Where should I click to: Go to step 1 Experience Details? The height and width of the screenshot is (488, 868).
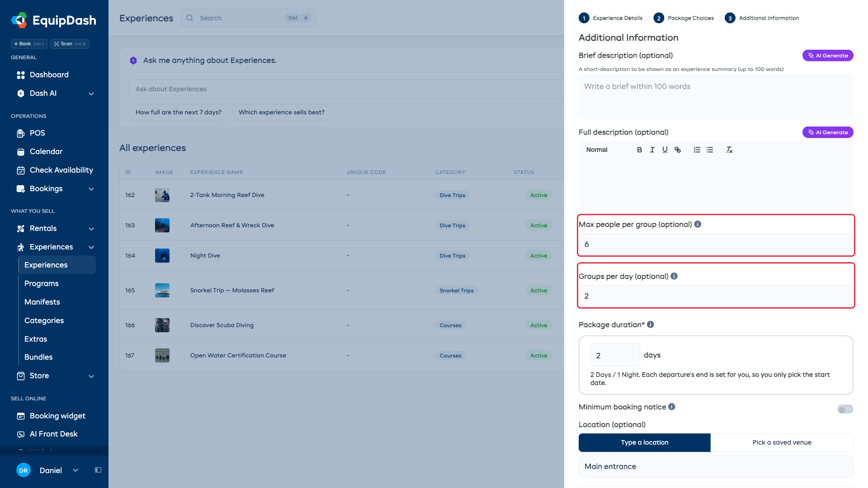611,18
